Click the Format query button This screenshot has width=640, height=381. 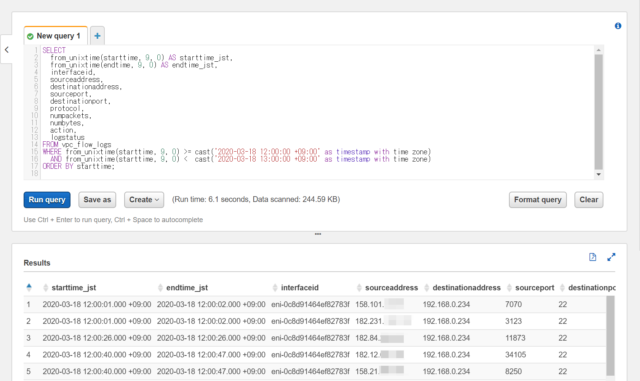point(538,200)
